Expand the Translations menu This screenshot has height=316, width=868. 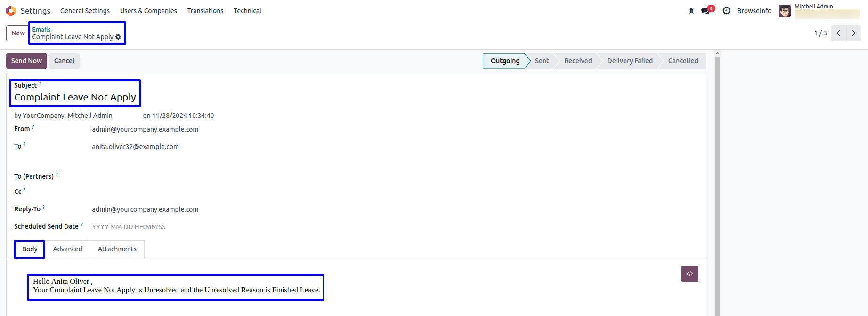point(205,11)
